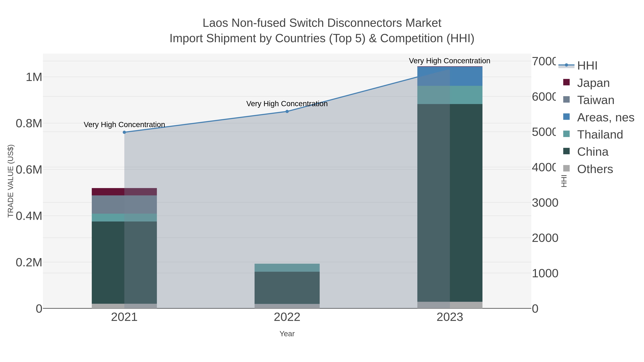
Task: Click the Others segment of 2023 bar
Action: pos(450,305)
